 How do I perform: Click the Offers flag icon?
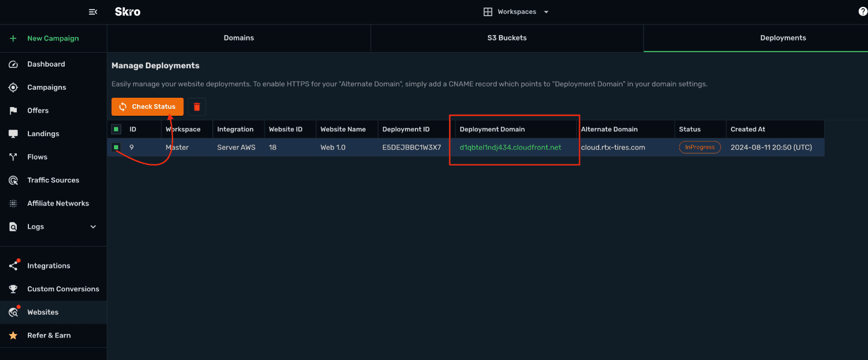tap(13, 111)
